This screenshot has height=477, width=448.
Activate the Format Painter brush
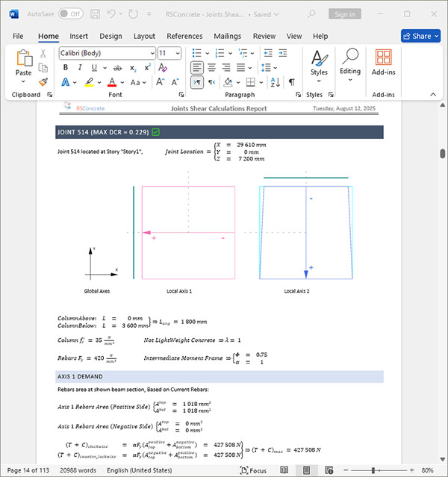pos(43,82)
